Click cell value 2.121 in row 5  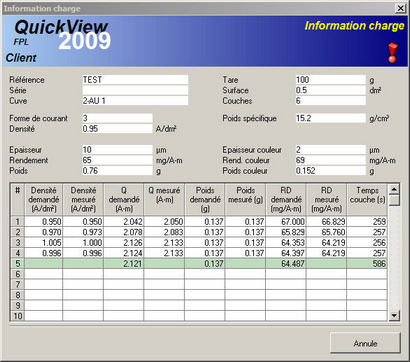click(124, 264)
